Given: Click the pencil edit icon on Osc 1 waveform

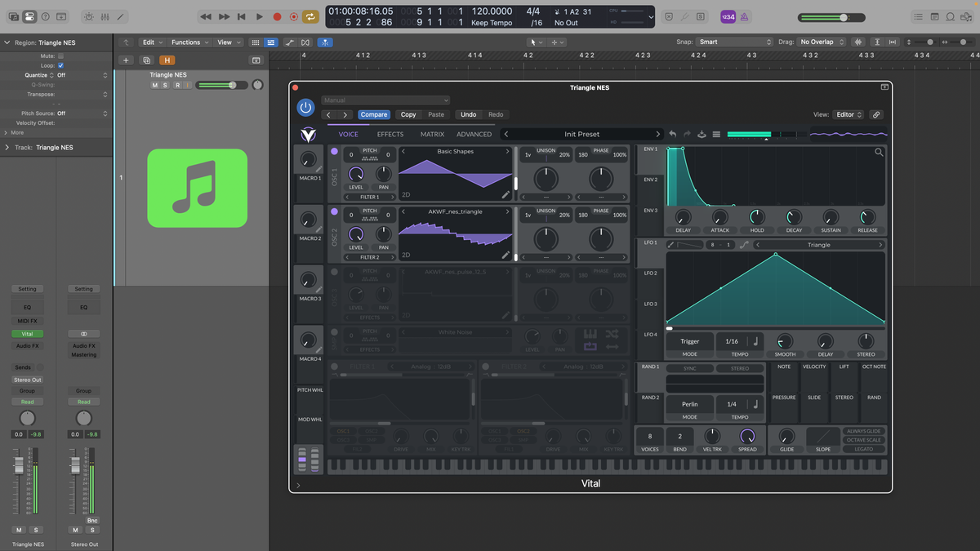Looking at the screenshot, I should pos(506,193).
